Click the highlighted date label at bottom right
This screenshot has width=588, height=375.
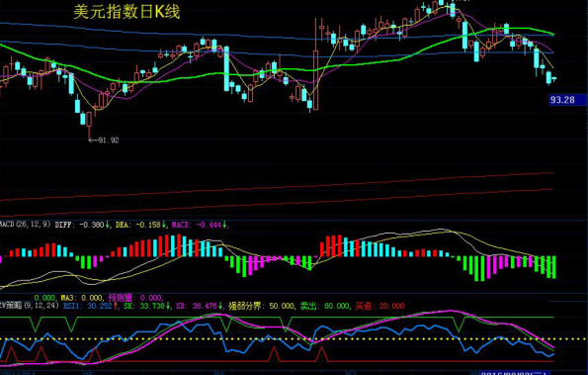point(513,373)
